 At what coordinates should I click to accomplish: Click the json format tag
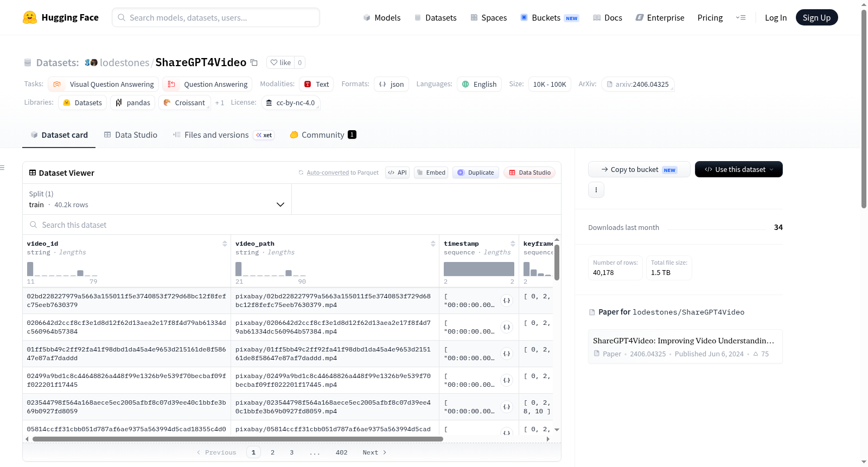click(391, 84)
